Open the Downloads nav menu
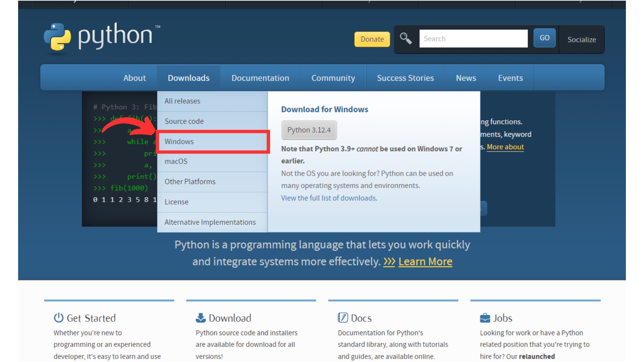This screenshot has width=644, height=362. point(189,78)
